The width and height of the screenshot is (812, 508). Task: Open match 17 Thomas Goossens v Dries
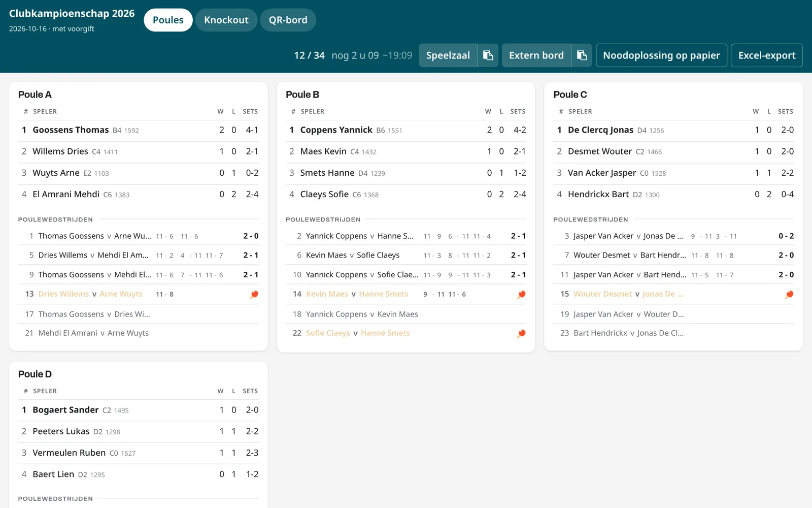tap(139, 314)
